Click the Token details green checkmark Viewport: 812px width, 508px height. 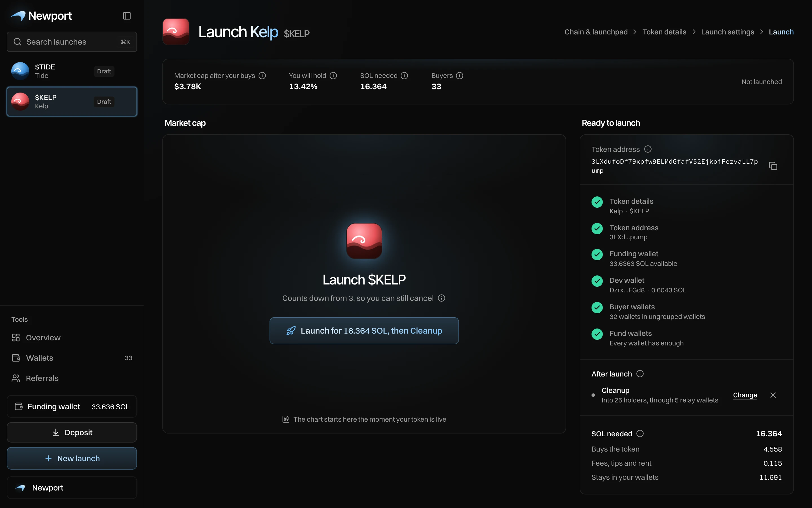pyautogui.click(x=597, y=202)
